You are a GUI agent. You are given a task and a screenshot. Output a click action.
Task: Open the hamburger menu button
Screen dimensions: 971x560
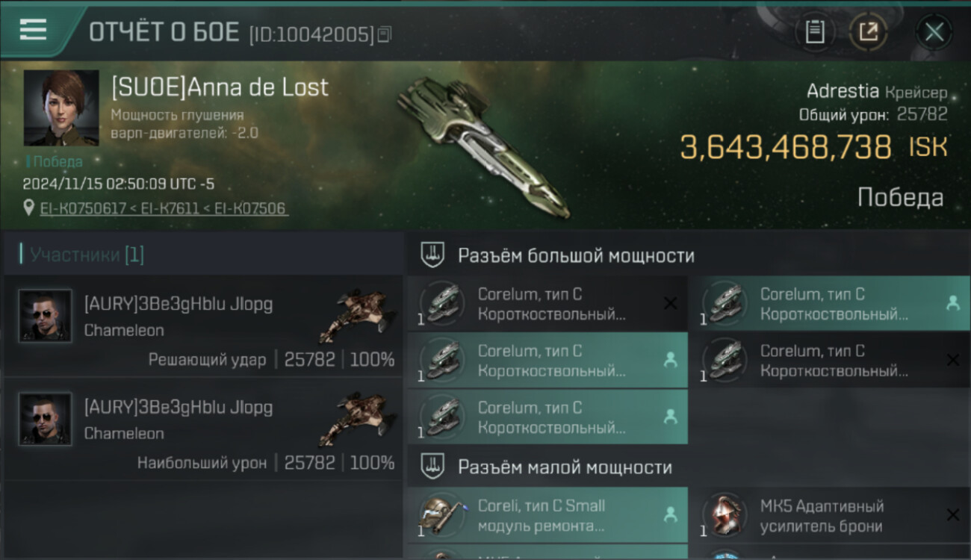coord(33,30)
